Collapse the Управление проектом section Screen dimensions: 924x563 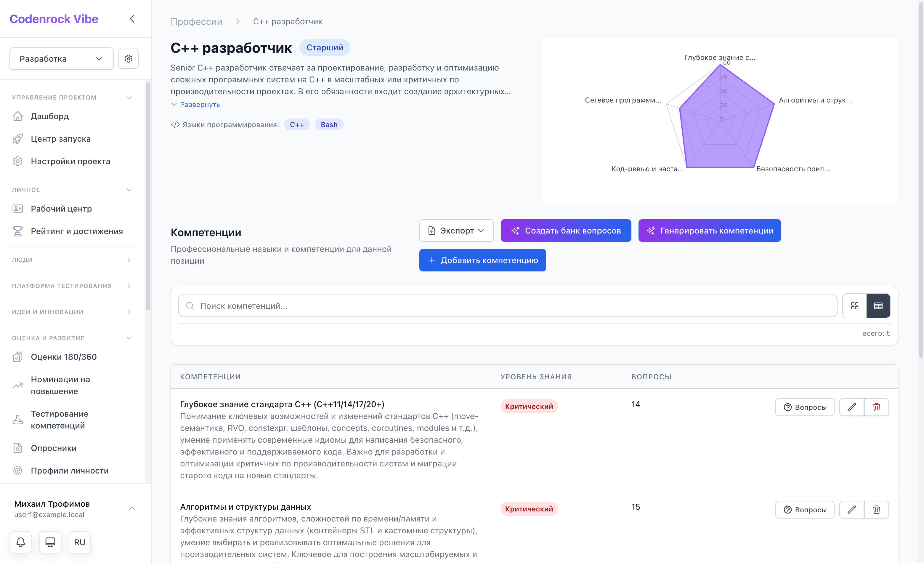click(129, 97)
